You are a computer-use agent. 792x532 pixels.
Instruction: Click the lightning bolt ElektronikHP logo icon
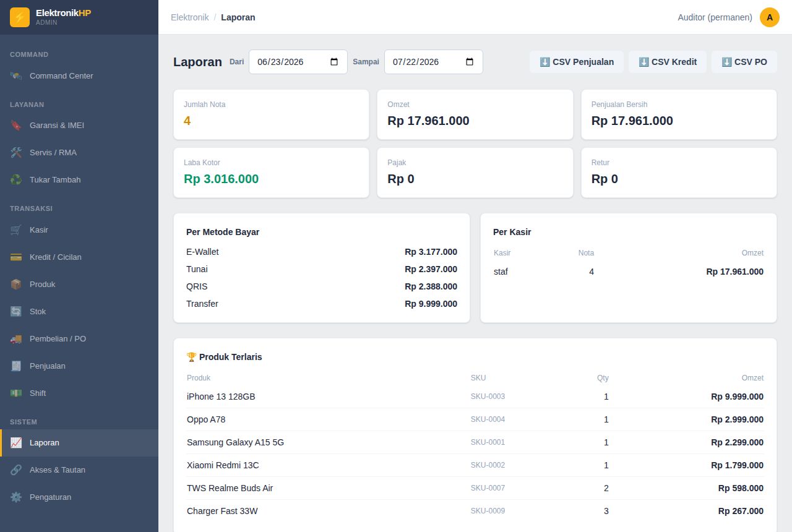point(20,17)
